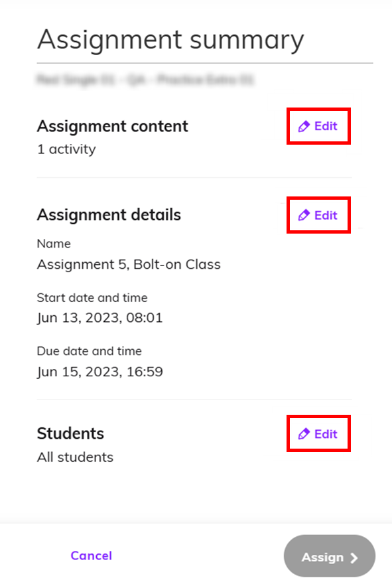Screen dimensions: 392x588
Task: Click the pencil icon beside Assignment details
Action: [x=304, y=214]
